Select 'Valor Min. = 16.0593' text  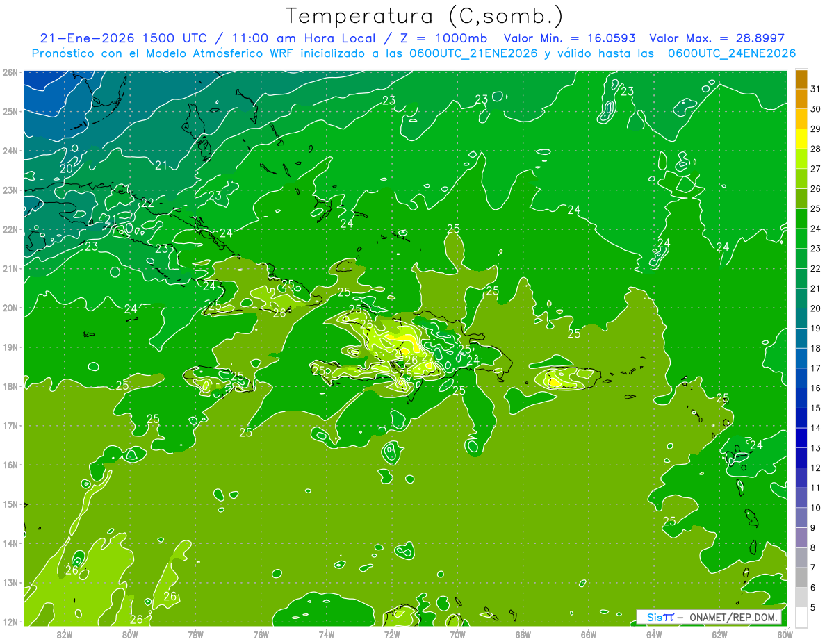(x=569, y=38)
